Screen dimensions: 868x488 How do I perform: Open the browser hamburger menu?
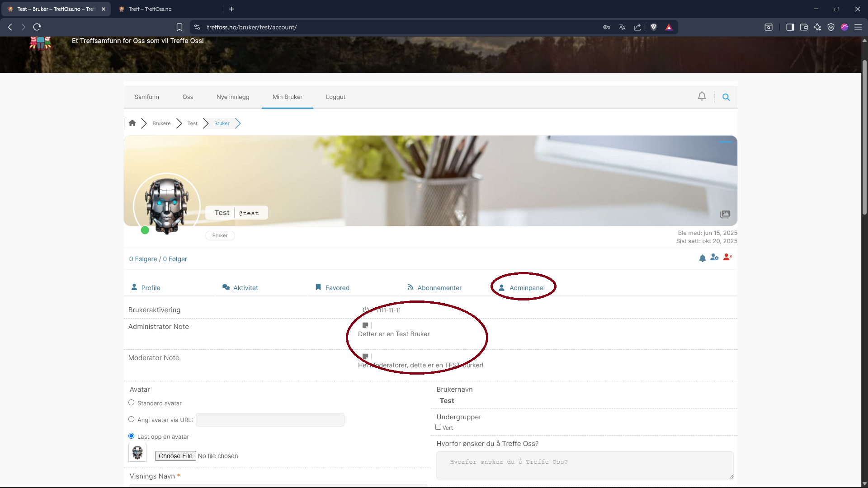point(858,27)
